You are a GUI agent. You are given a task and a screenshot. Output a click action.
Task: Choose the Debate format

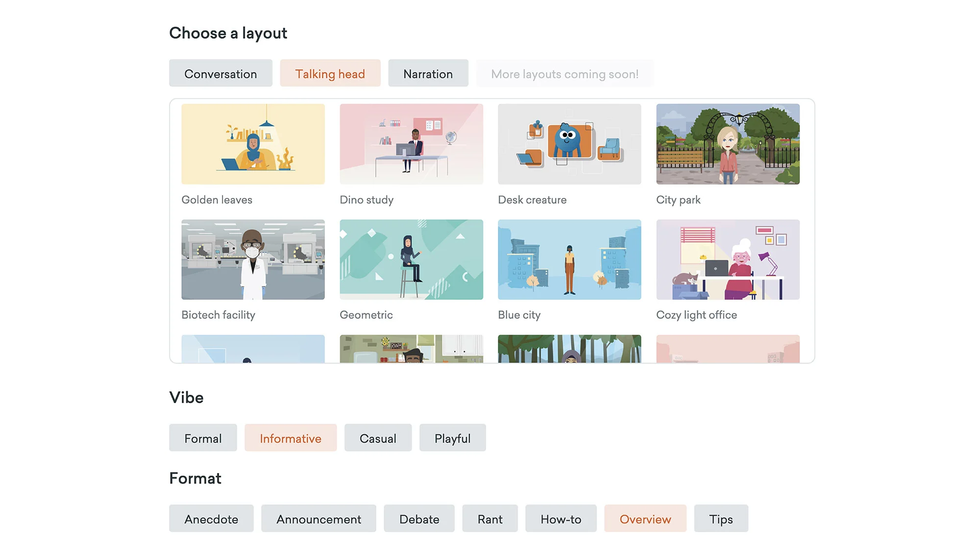[x=419, y=519]
